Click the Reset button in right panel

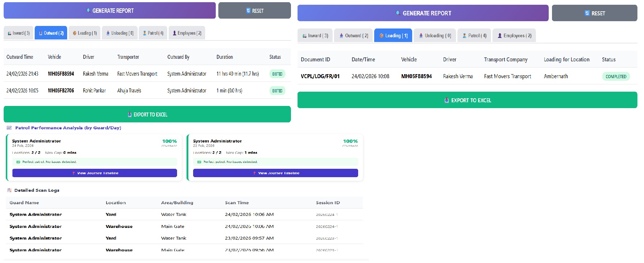594,13
